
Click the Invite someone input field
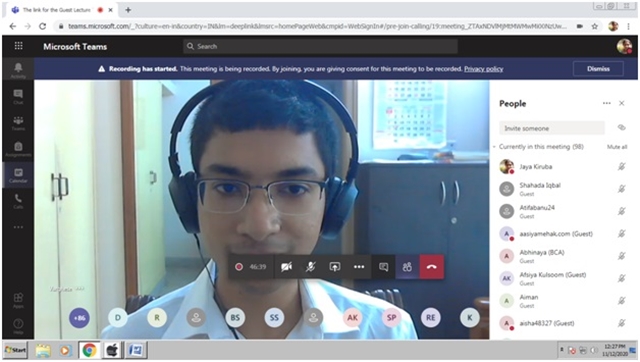[551, 128]
